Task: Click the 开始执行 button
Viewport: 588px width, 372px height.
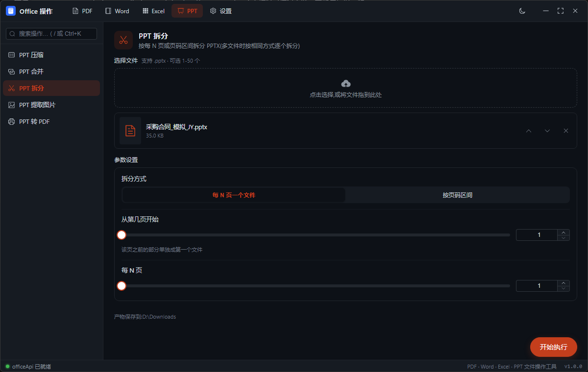Action: pyautogui.click(x=554, y=347)
